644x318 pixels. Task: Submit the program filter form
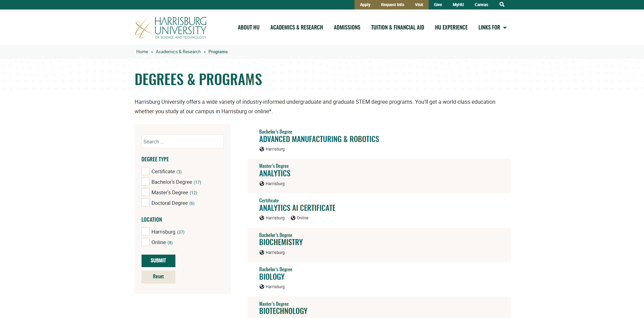[158, 261]
